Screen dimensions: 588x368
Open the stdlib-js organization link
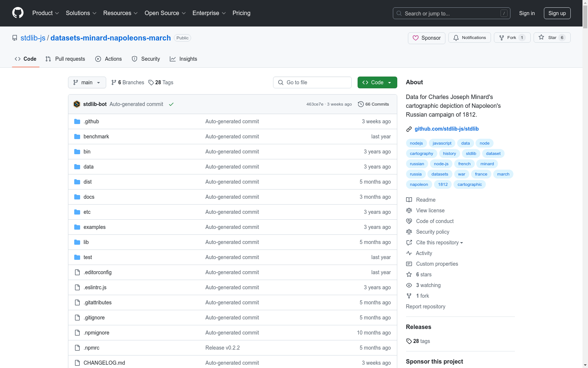[33, 38]
